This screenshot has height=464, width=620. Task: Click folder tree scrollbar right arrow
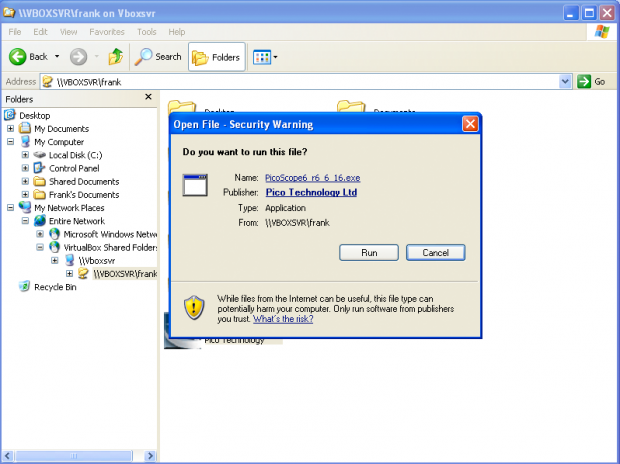point(150,455)
